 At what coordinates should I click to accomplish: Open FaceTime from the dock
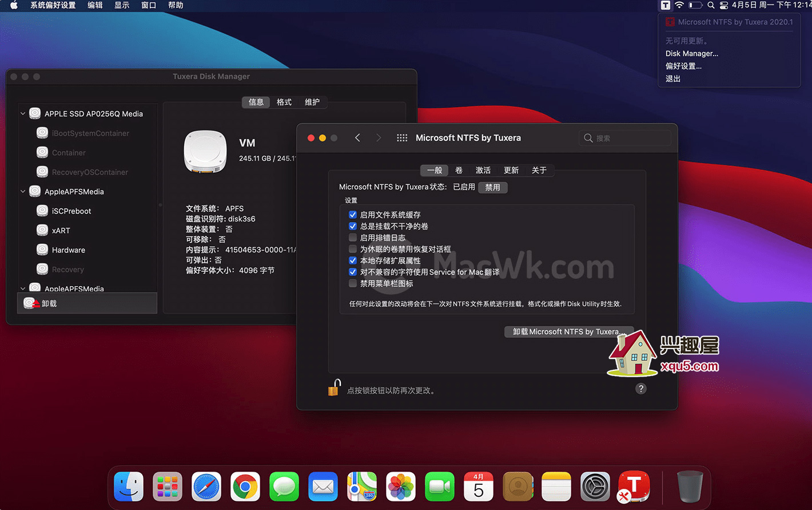[x=440, y=487]
